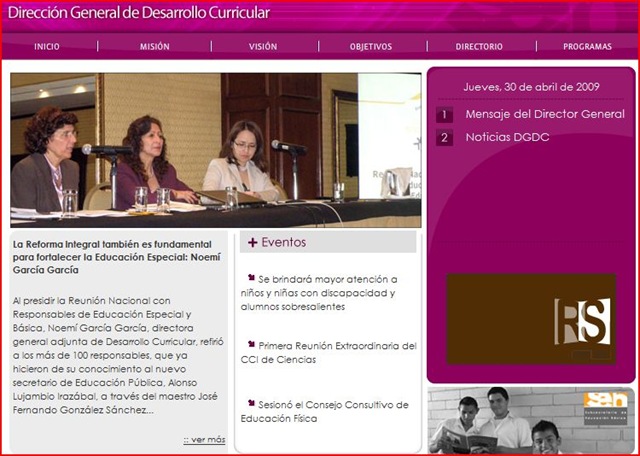Click the plus icon beside Eventos
Image resolution: width=640 pixels, height=456 pixels.
tap(252, 242)
